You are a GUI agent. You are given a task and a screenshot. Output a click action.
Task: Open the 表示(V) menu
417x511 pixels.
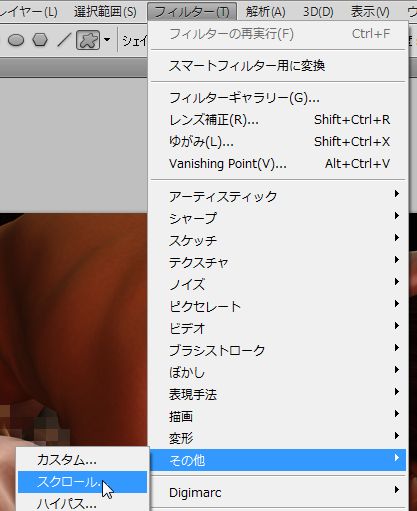pos(370,12)
